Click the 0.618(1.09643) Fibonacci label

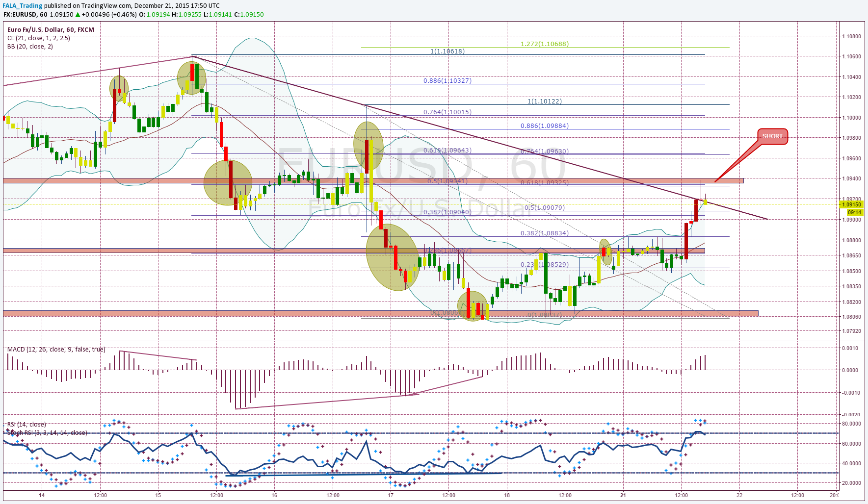(x=447, y=150)
